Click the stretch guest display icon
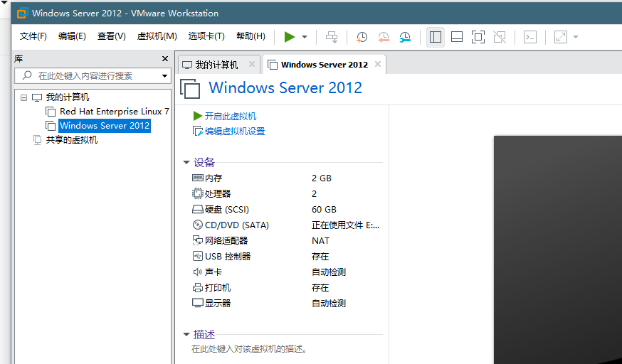 tap(561, 37)
